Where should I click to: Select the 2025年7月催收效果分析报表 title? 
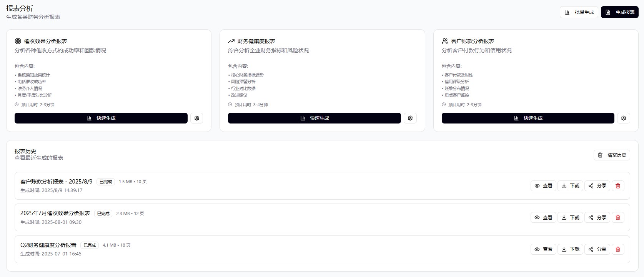(x=55, y=213)
